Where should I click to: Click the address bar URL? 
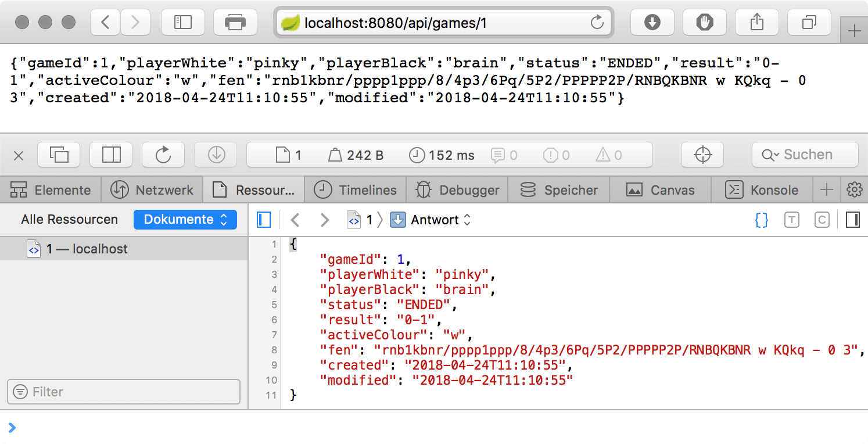point(396,23)
